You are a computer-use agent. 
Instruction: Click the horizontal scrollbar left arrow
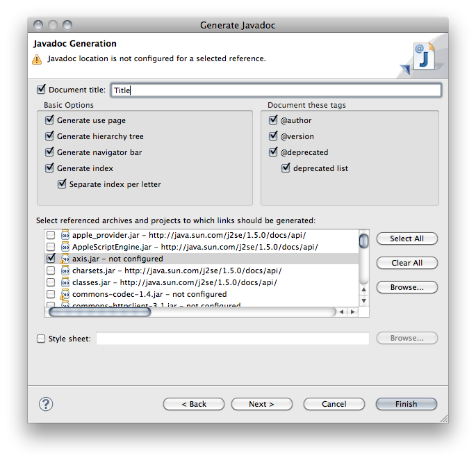coord(341,312)
